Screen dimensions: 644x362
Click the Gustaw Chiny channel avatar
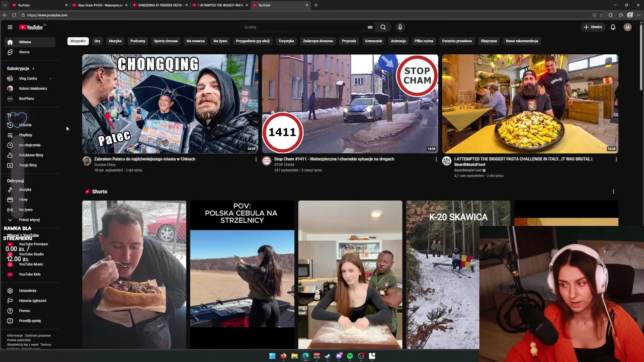click(x=87, y=161)
